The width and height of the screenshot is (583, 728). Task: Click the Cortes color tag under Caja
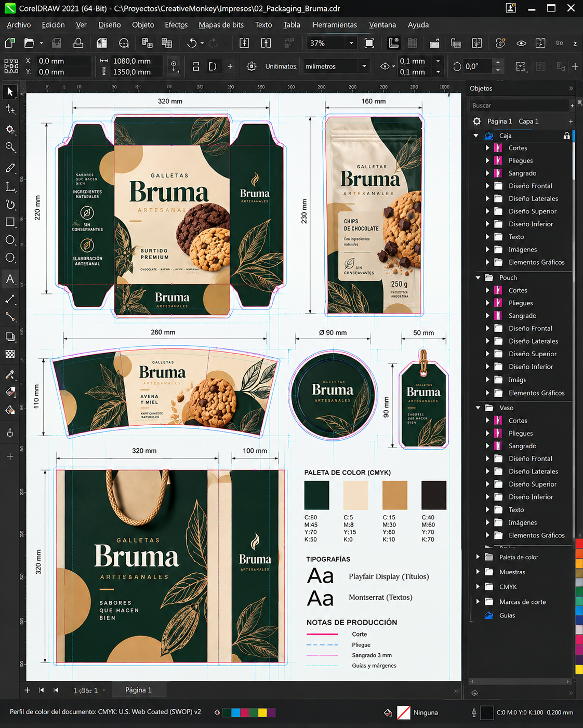coord(498,148)
